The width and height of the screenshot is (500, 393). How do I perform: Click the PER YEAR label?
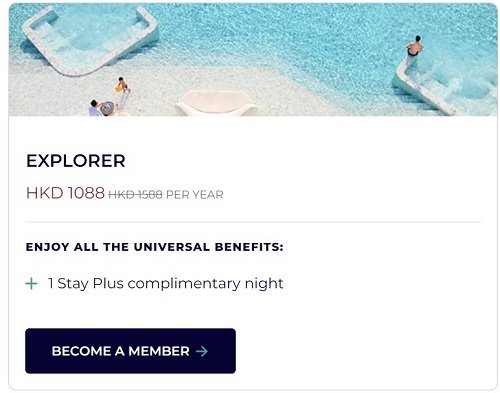[195, 195]
